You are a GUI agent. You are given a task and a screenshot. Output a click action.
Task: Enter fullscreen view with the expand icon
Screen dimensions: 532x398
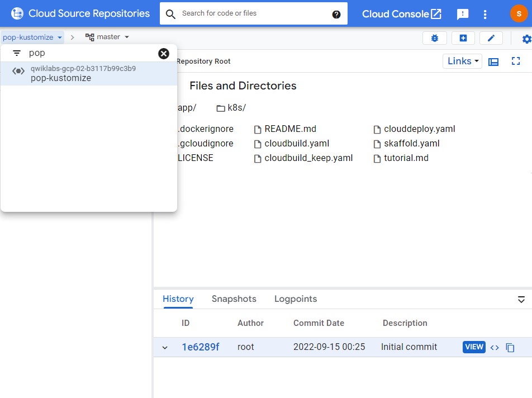[x=516, y=61]
